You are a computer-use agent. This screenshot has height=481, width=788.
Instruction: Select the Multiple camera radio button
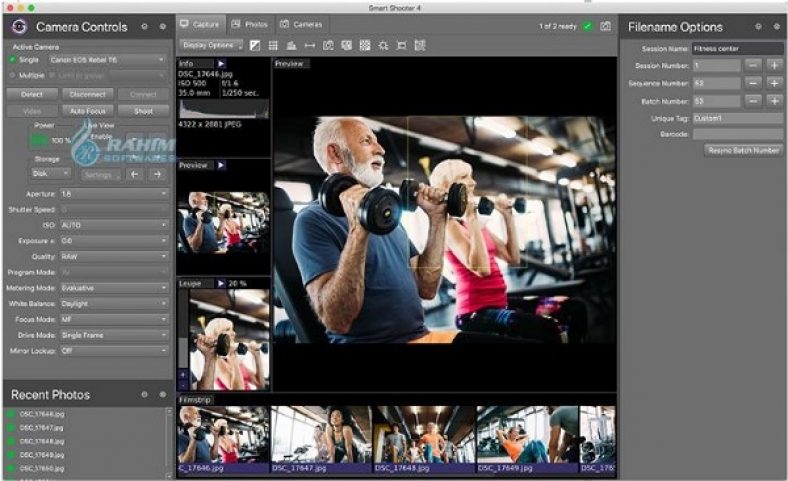pos(13,75)
